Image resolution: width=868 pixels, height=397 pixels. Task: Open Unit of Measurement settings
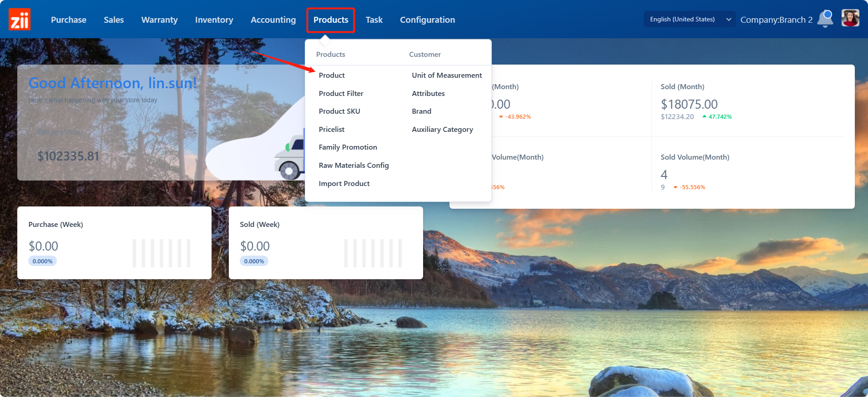(446, 75)
